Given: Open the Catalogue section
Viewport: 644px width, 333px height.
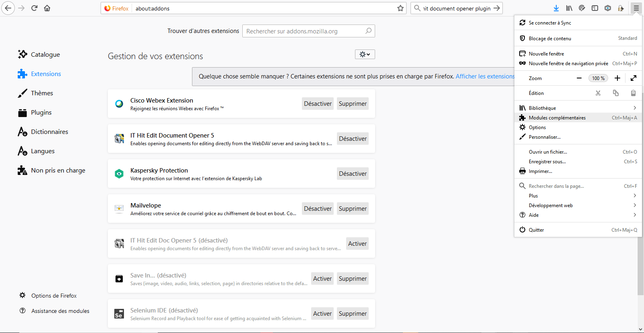Looking at the screenshot, I should (39, 54).
